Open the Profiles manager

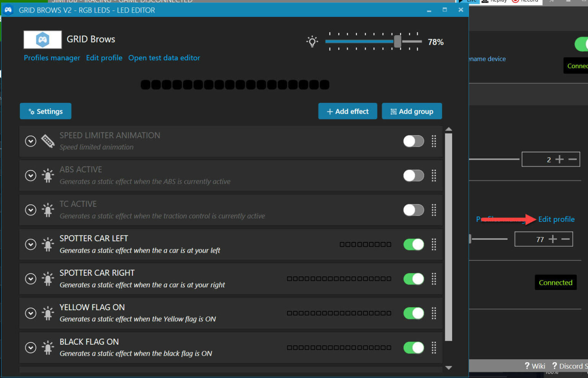pyautogui.click(x=52, y=58)
